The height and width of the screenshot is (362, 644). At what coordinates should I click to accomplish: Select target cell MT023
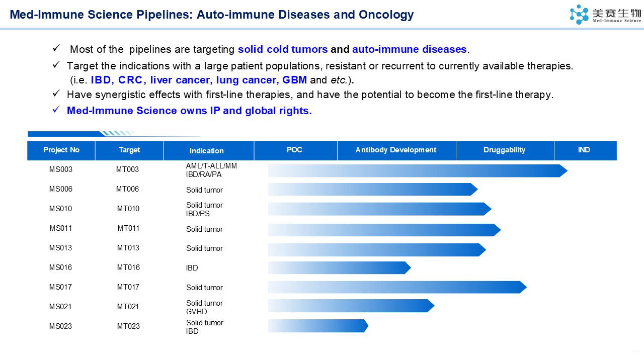[x=128, y=326]
